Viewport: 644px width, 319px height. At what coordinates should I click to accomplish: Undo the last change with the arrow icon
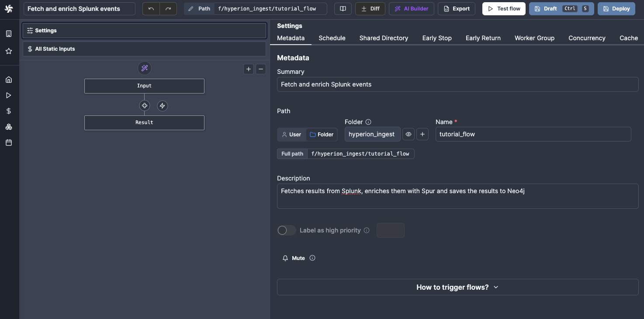[150, 8]
